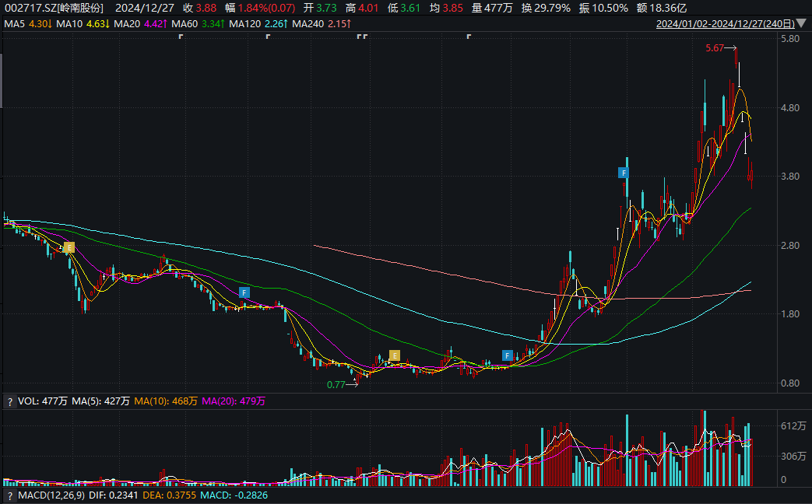
Task: Select the volume MA(20) label
Action: 234,401
